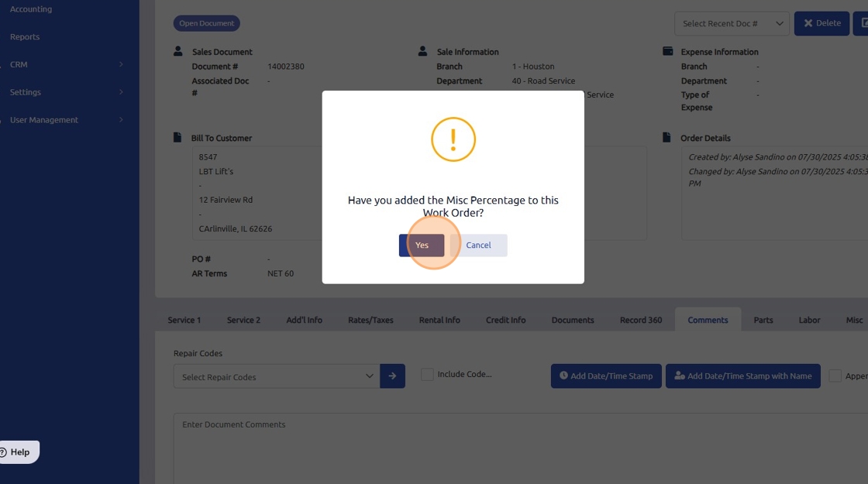Click CArlinville, IL 62626 text
The image size is (868, 484).
click(x=236, y=228)
